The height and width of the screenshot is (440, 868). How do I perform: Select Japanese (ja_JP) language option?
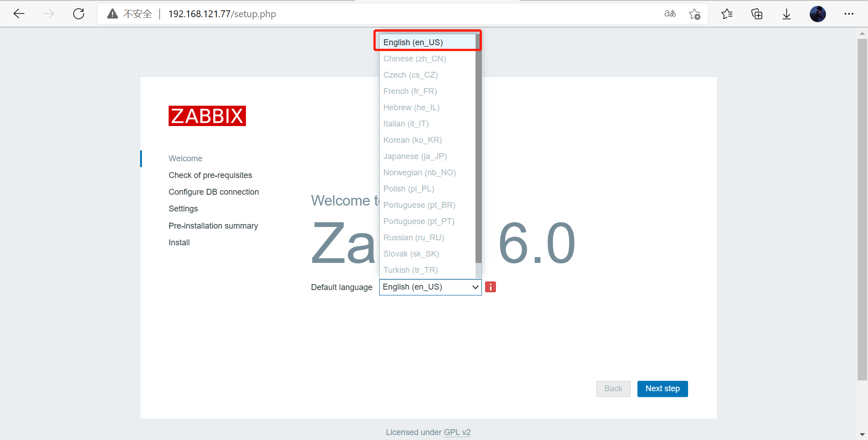[x=428, y=156]
